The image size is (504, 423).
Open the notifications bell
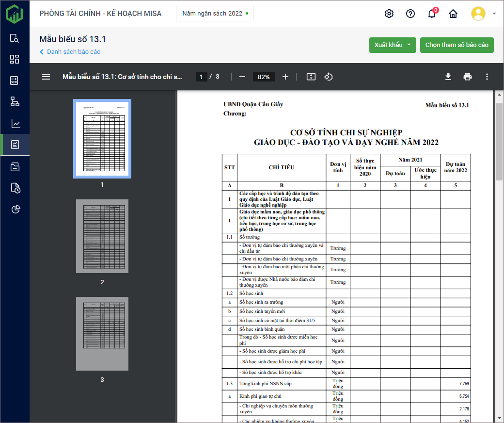pos(432,14)
